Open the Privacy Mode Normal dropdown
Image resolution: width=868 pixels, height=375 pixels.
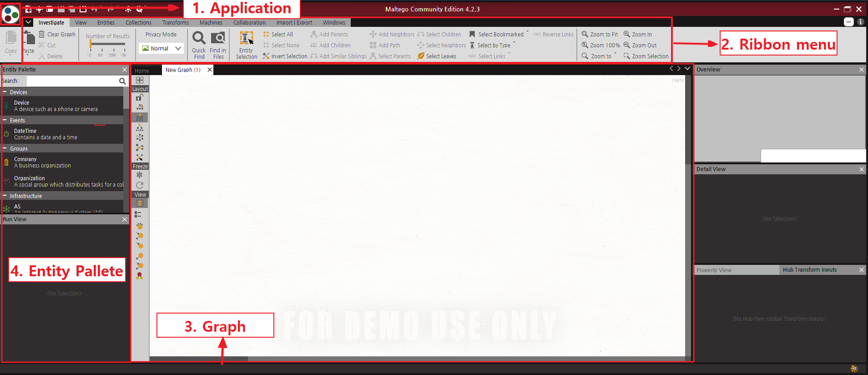[161, 48]
